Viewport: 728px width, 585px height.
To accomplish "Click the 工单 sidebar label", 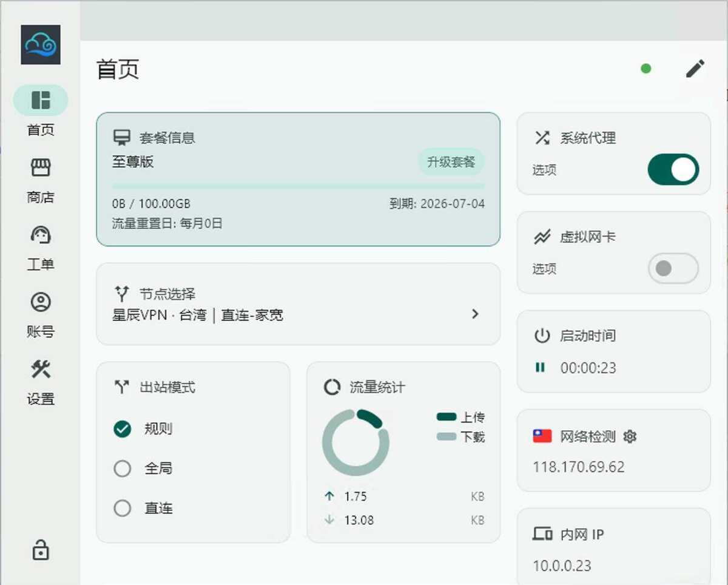I will point(41,265).
